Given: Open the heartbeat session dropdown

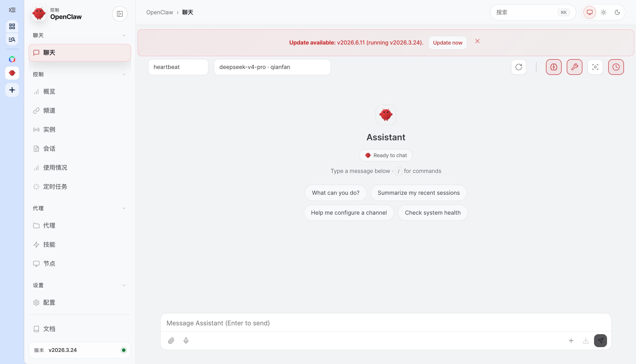Looking at the screenshot, I should click(178, 67).
